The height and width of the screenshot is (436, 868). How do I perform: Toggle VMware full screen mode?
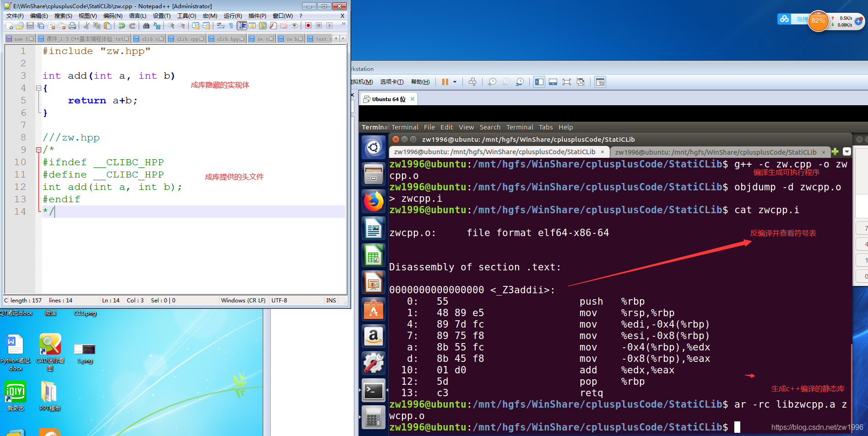tap(567, 82)
